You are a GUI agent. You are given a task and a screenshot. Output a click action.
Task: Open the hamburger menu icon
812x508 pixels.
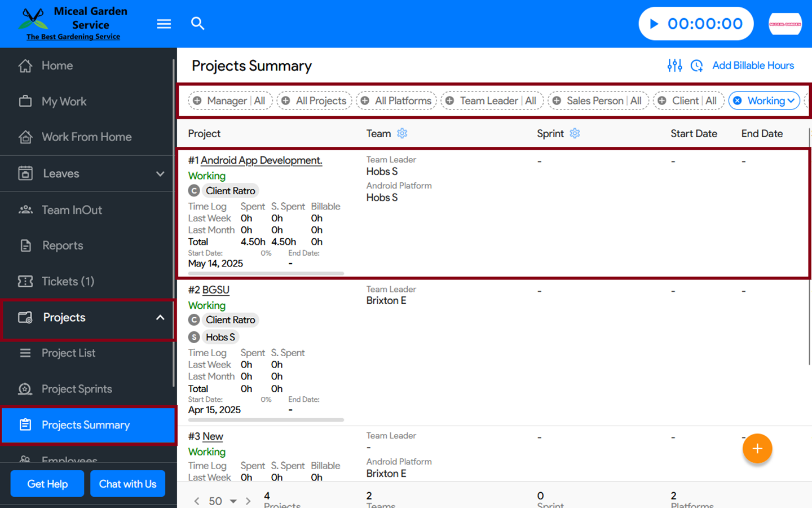(x=164, y=24)
